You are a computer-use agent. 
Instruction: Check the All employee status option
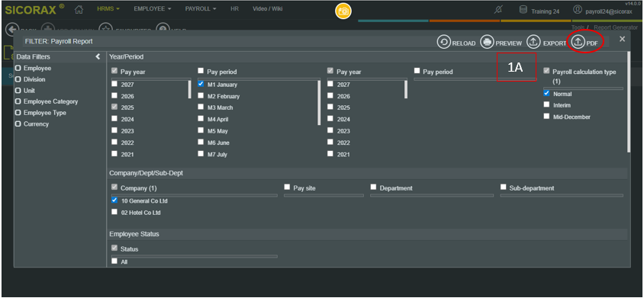[x=114, y=261]
